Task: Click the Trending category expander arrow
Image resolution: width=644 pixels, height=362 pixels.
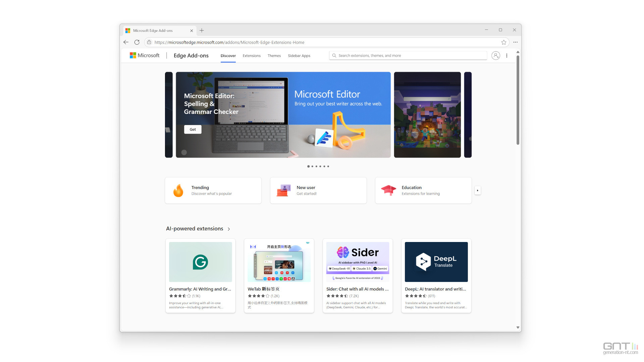Action: 478,190
